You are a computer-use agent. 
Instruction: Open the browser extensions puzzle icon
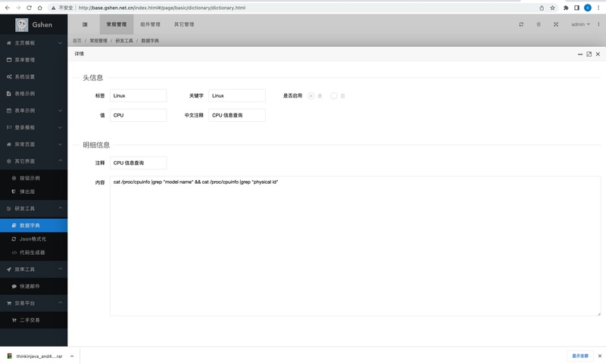566,8
